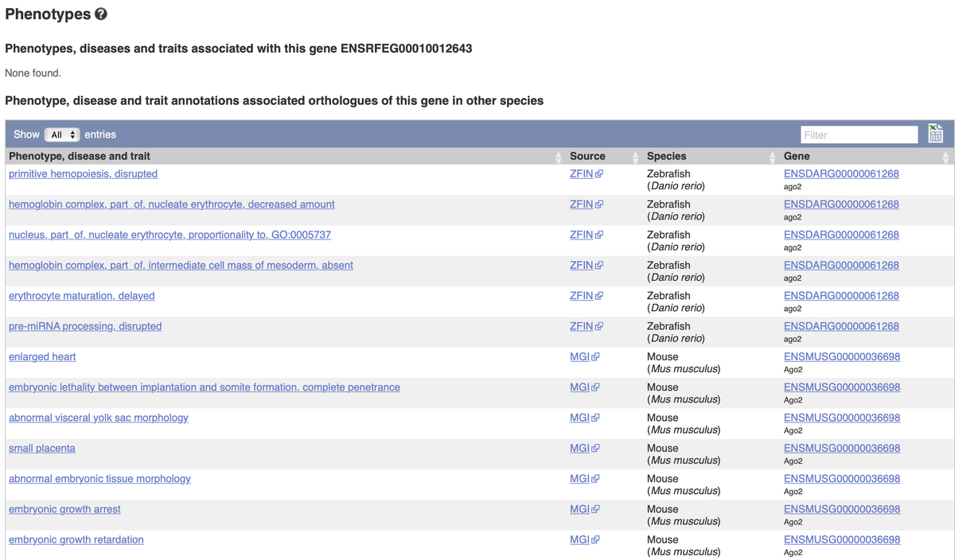
Task: Open MGI source in small placenta row
Action: point(584,448)
